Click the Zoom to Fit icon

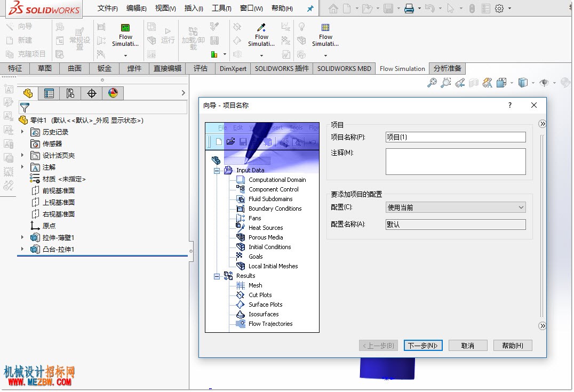432,83
